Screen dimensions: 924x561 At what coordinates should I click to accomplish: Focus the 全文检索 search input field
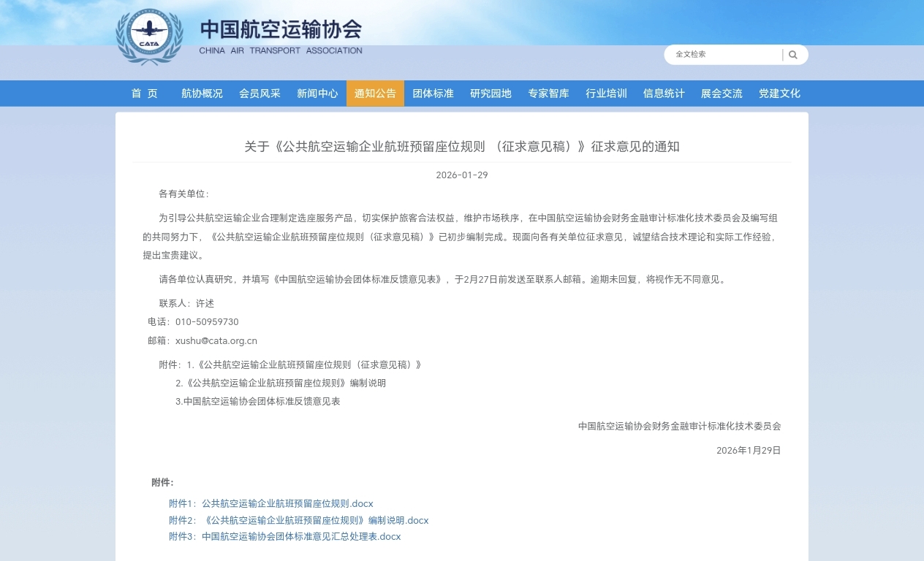click(724, 55)
